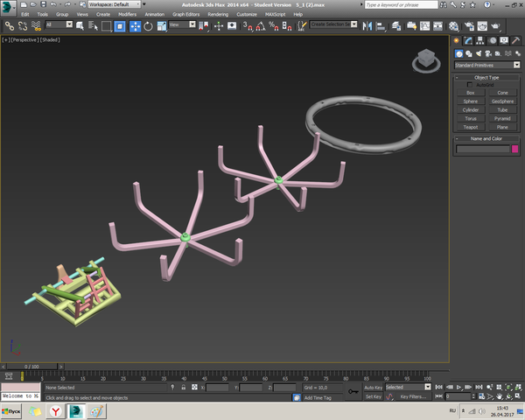Click the object name input field
Image resolution: width=525 pixels, height=420 pixels.
coord(482,150)
